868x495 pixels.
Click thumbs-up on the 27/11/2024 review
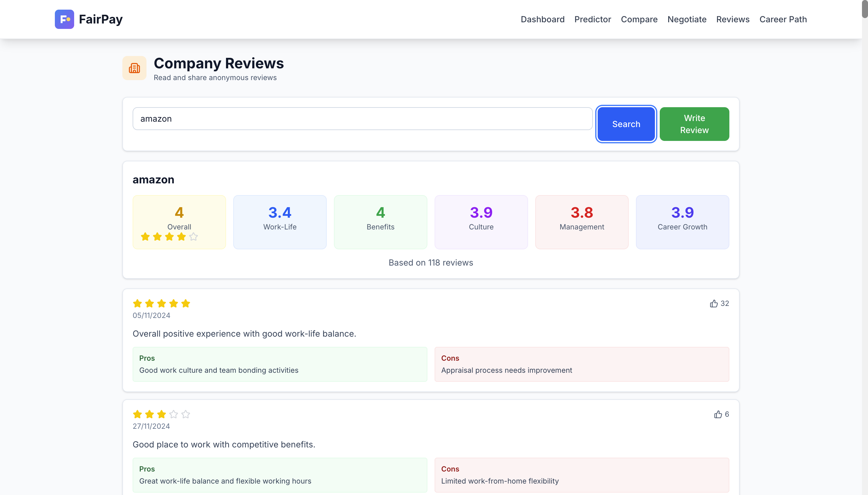(718, 414)
